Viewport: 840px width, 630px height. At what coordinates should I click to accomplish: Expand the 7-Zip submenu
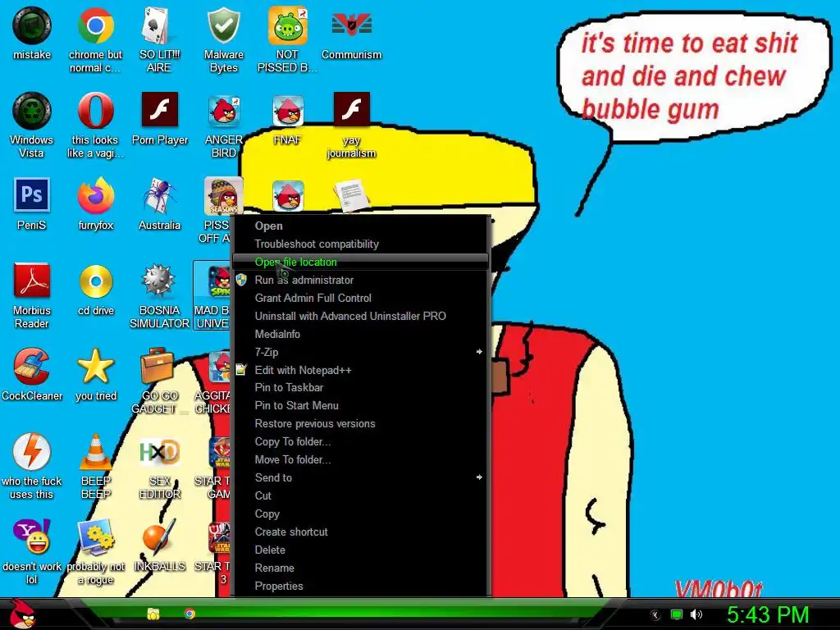(361, 352)
